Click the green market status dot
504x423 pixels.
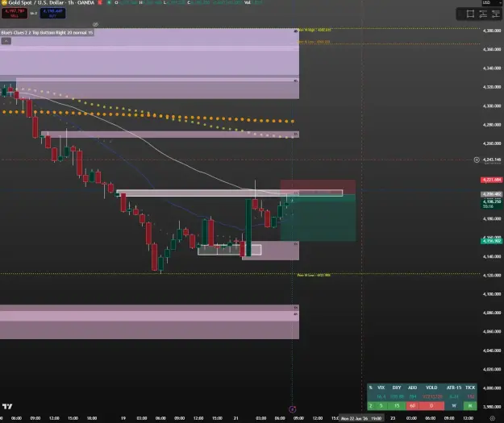click(109, 2)
